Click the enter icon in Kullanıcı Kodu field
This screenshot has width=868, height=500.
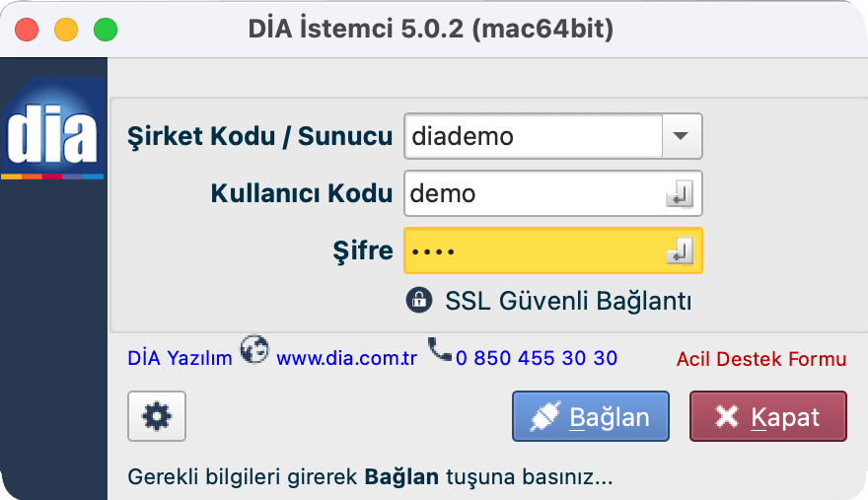point(679,194)
